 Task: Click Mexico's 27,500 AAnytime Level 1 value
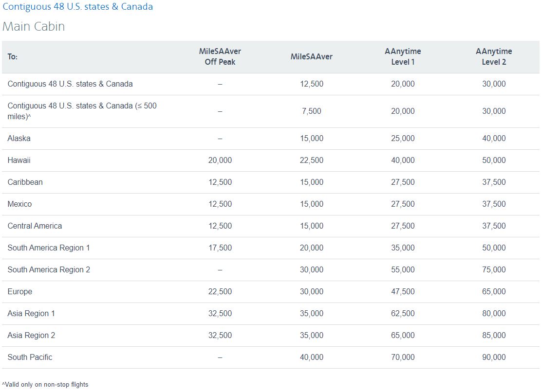pos(403,204)
